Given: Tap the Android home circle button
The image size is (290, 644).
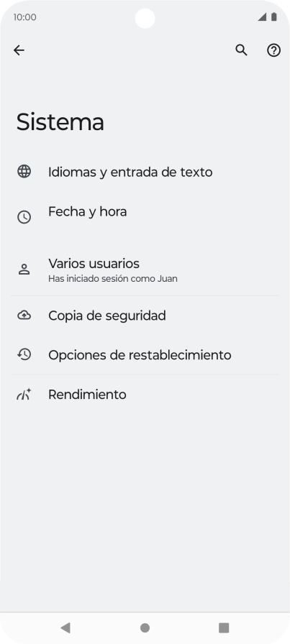Looking at the screenshot, I should coord(145,627).
